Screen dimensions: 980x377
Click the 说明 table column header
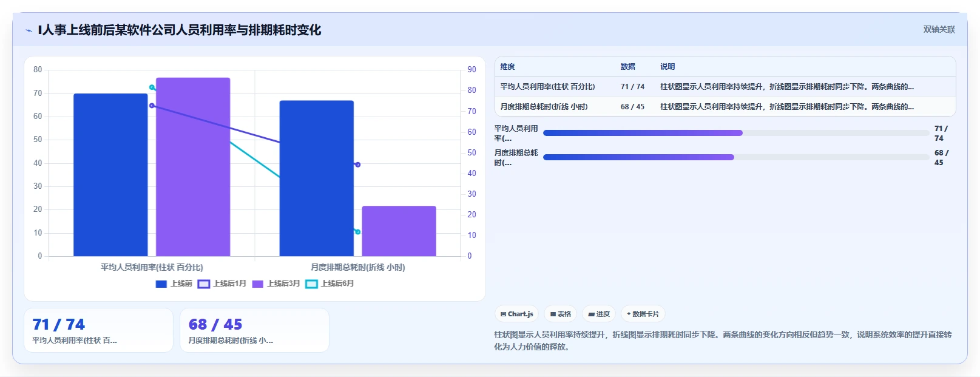[667, 67]
